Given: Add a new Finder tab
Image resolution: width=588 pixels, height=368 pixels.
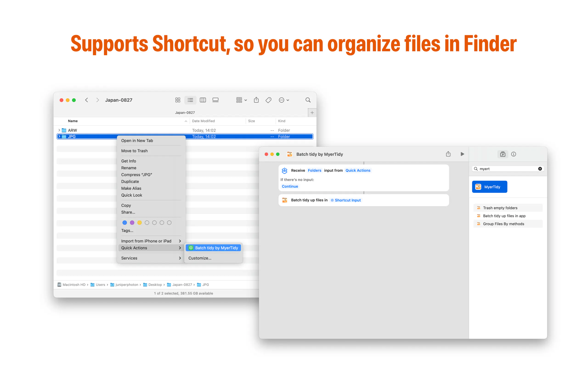Looking at the screenshot, I should [x=312, y=113].
